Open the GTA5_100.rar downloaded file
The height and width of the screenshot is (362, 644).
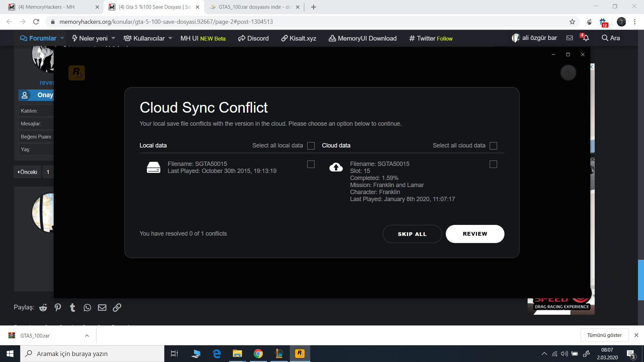[35, 336]
